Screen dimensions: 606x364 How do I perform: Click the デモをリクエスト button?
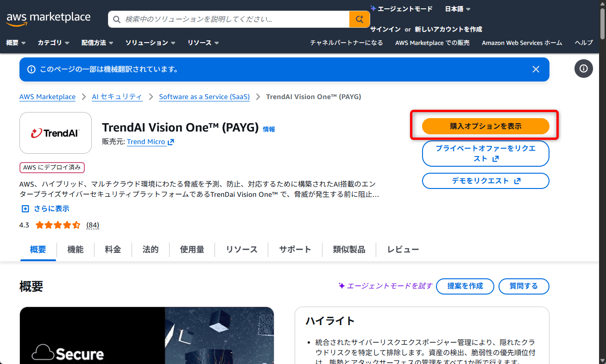tap(486, 181)
